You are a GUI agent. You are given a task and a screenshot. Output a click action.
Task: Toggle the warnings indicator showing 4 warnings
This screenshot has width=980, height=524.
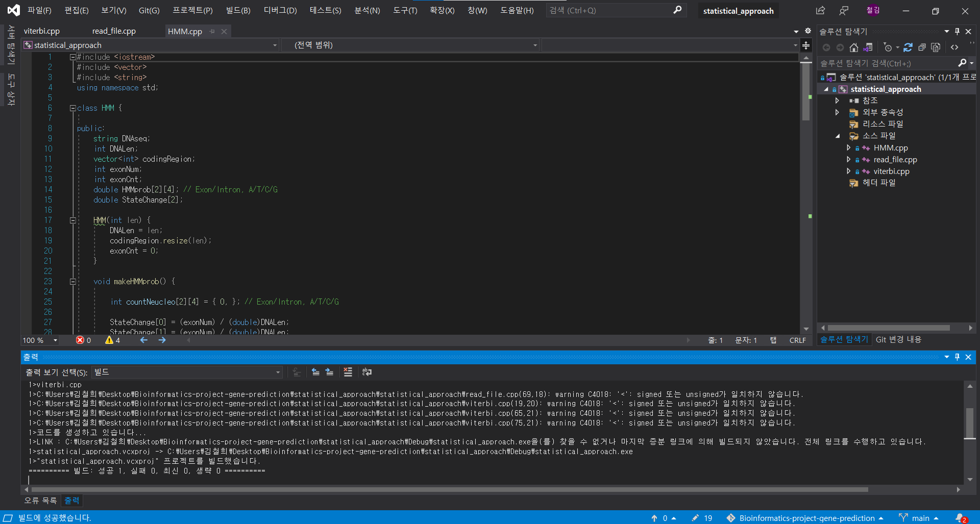tap(113, 340)
